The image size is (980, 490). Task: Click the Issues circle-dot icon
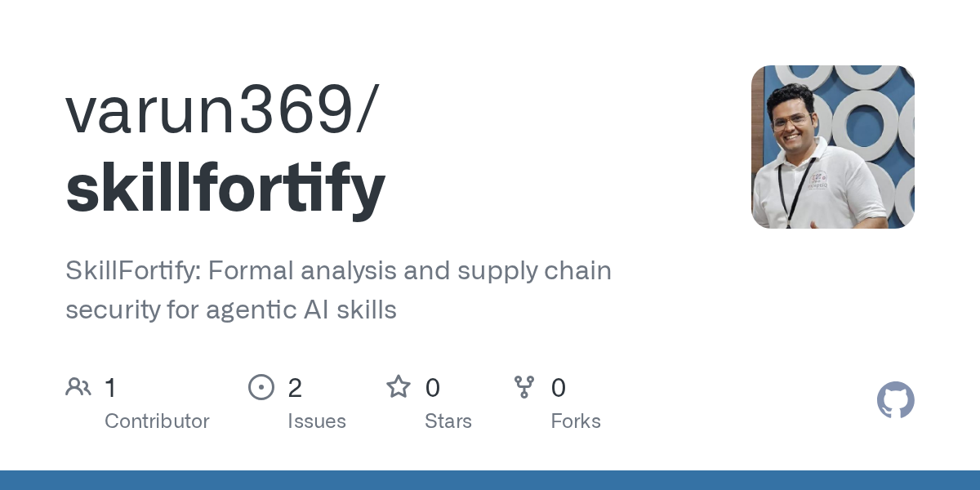(x=261, y=387)
